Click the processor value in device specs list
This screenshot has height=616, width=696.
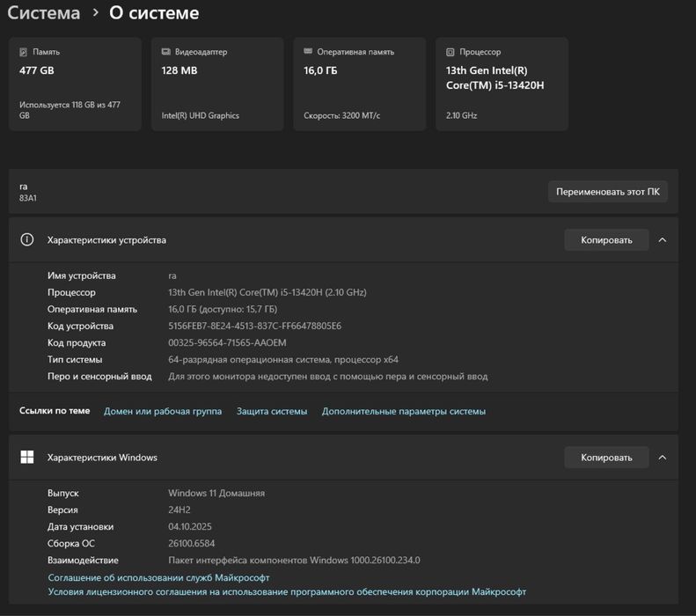click(267, 292)
